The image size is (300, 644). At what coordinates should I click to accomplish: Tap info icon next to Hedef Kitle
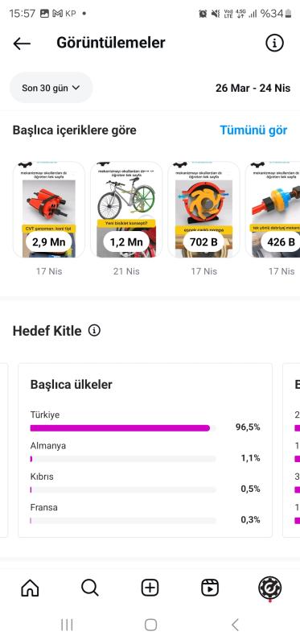94,330
